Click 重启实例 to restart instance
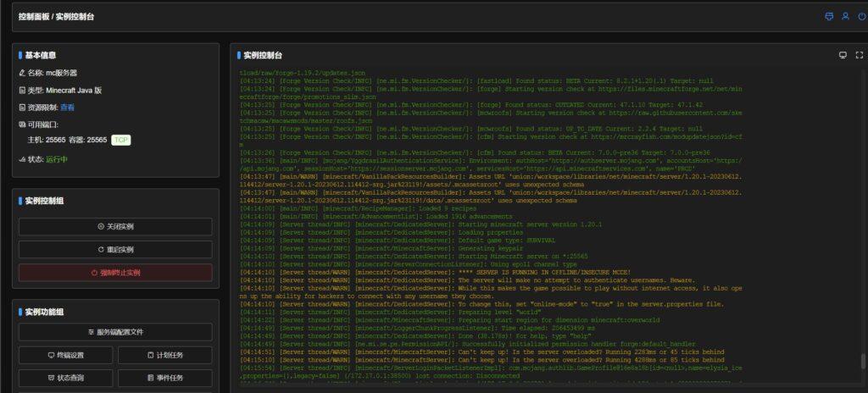This screenshot has width=868, height=393. pos(115,250)
